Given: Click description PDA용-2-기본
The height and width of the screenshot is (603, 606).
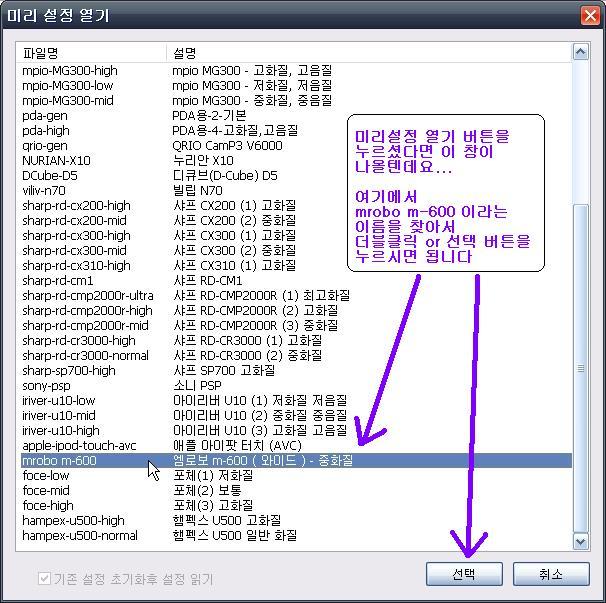Looking at the screenshot, I should pyautogui.click(x=209, y=116).
